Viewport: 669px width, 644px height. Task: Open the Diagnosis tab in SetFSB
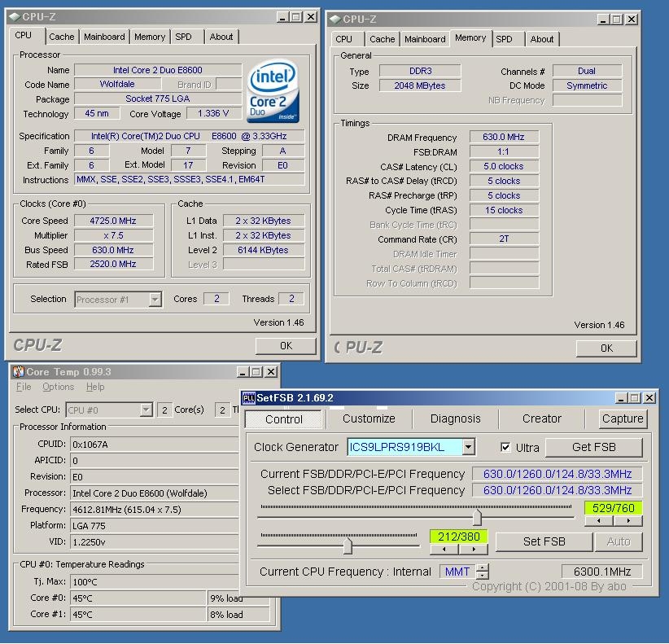(455, 419)
